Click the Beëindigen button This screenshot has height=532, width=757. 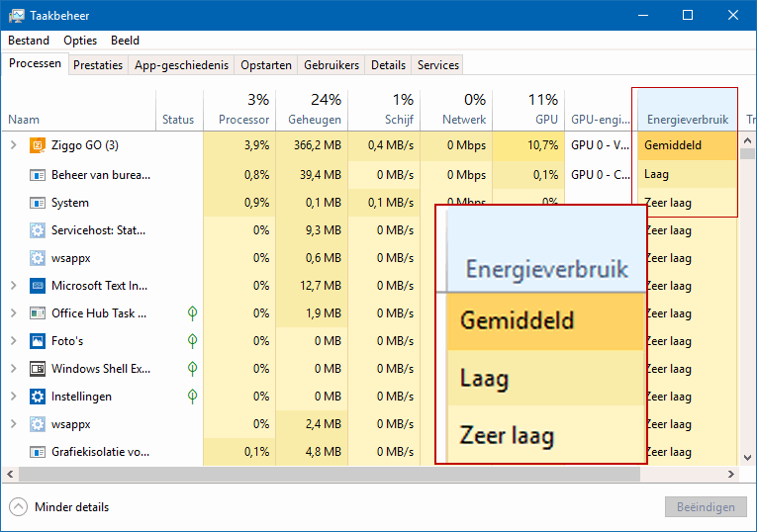click(706, 507)
